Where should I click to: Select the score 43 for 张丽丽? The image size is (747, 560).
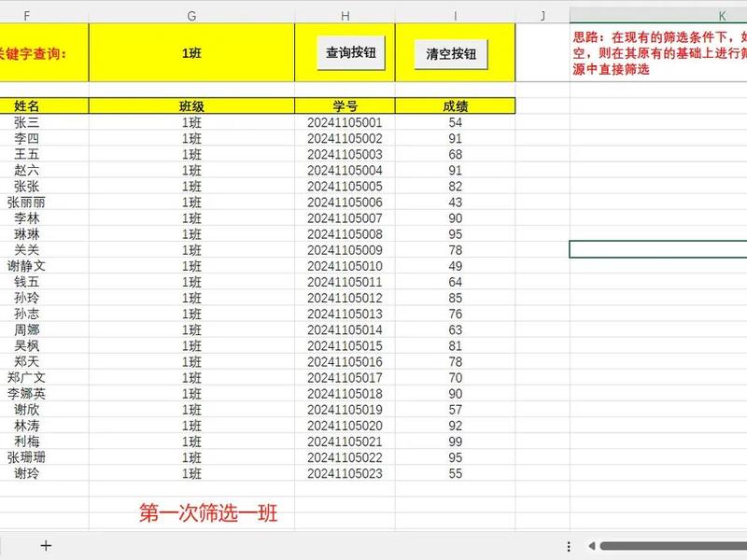455,202
